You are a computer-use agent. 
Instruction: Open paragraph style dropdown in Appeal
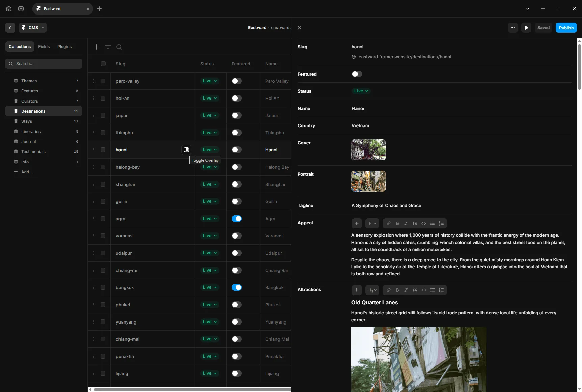(372, 223)
